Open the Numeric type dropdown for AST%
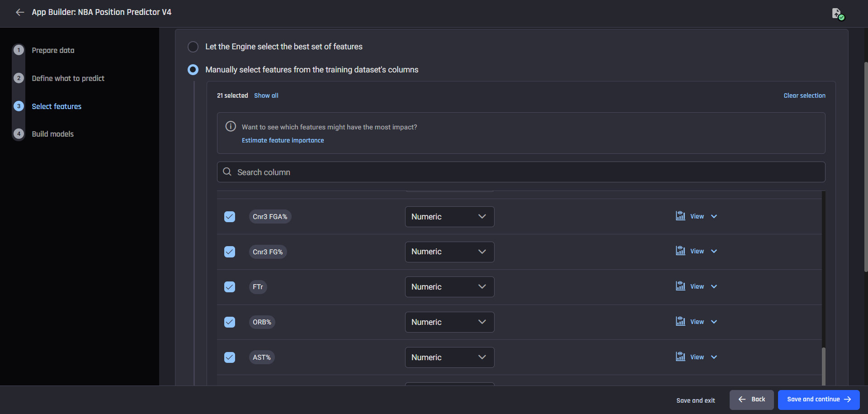868x414 pixels. (x=449, y=357)
